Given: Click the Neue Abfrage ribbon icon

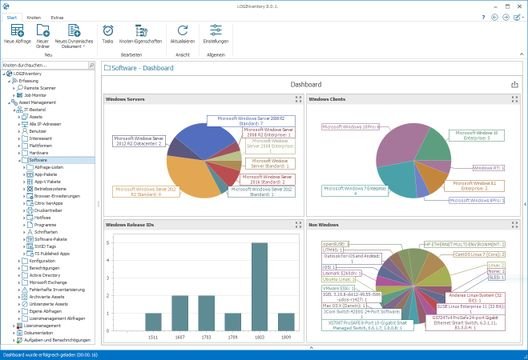Looking at the screenshot, I should coord(17,31).
